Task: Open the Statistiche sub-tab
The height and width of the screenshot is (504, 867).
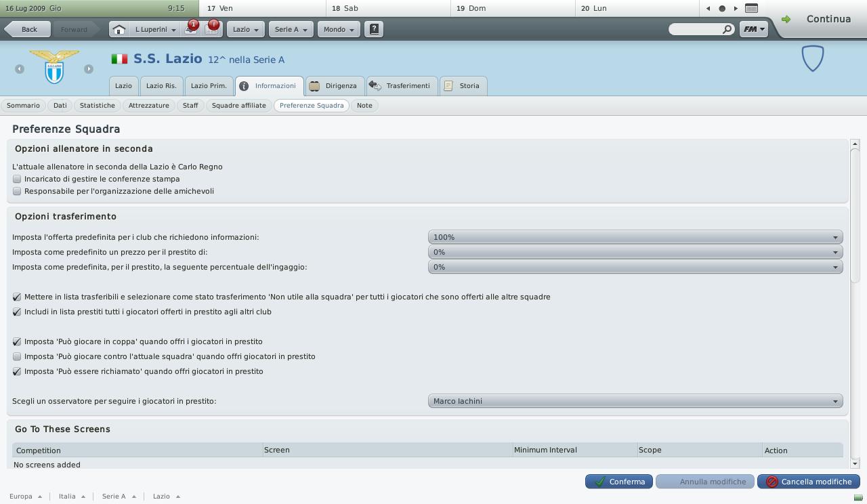Action: [x=97, y=106]
